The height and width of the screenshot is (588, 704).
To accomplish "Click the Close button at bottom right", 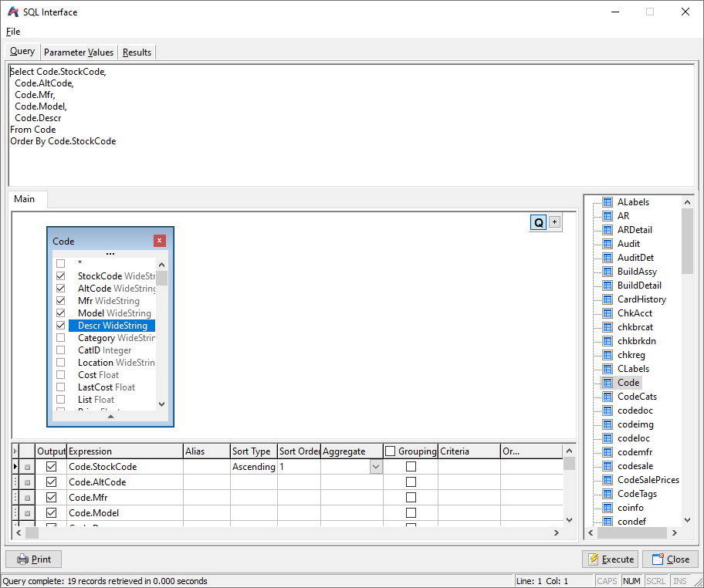I will [x=670, y=559].
